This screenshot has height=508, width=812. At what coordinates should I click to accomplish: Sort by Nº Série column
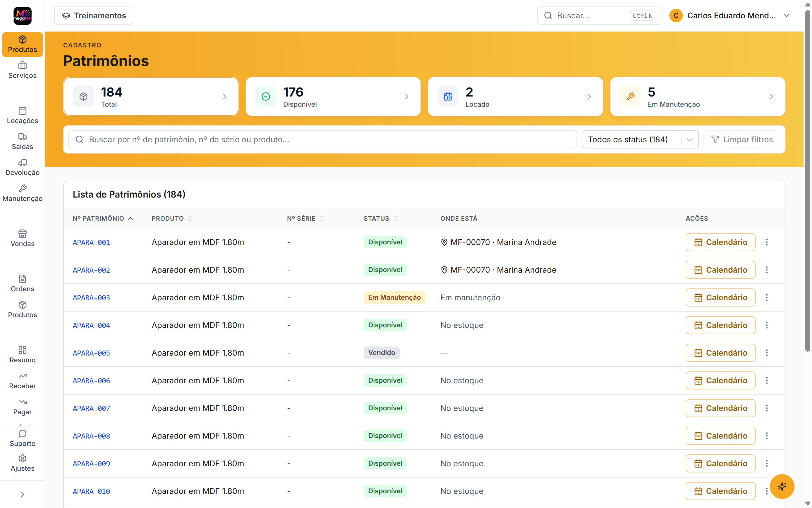tap(305, 218)
